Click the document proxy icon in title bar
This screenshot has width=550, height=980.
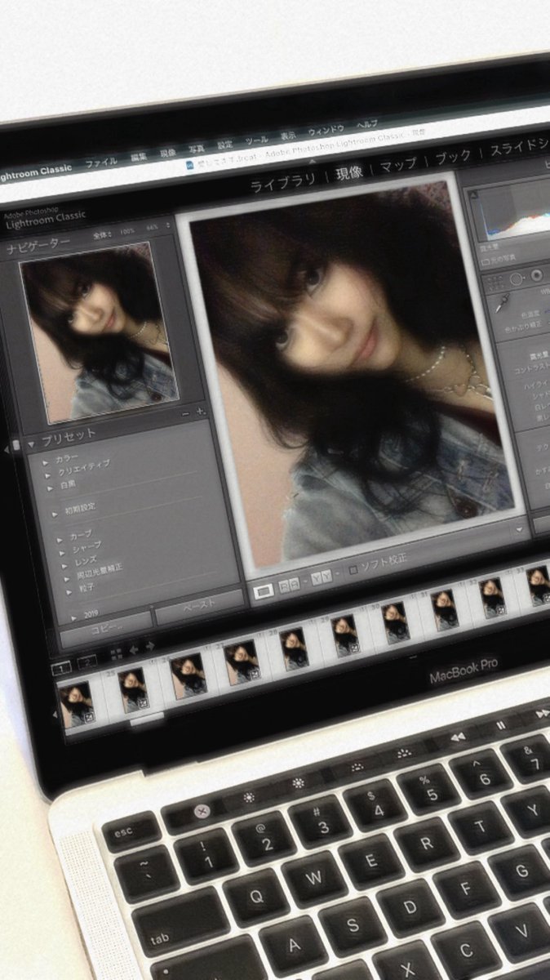(x=190, y=164)
